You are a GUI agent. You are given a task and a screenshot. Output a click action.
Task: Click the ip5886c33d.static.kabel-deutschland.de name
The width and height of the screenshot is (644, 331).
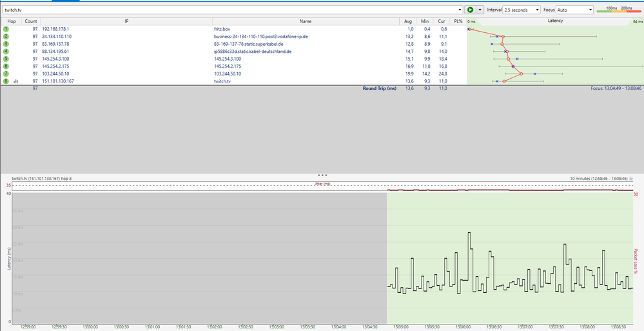[x=253, y=52]
